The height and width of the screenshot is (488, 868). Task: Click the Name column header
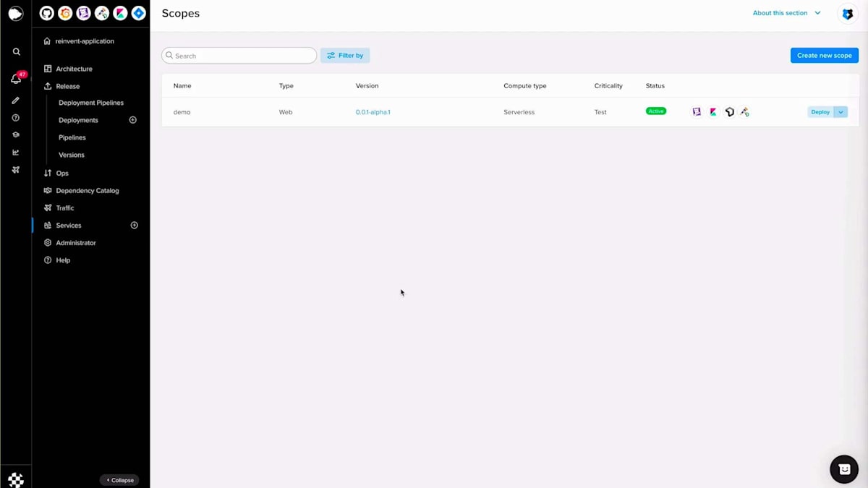click(182, 85)
